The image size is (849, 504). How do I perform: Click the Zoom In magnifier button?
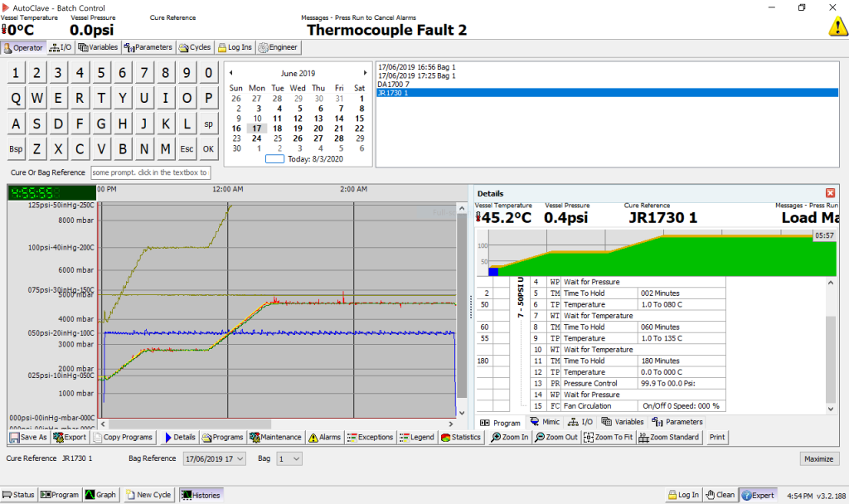pos(509,437)
